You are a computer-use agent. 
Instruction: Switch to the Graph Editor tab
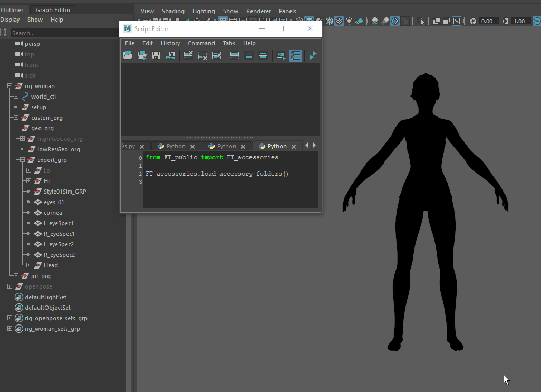pyautogui.click(x=53, y=10)
